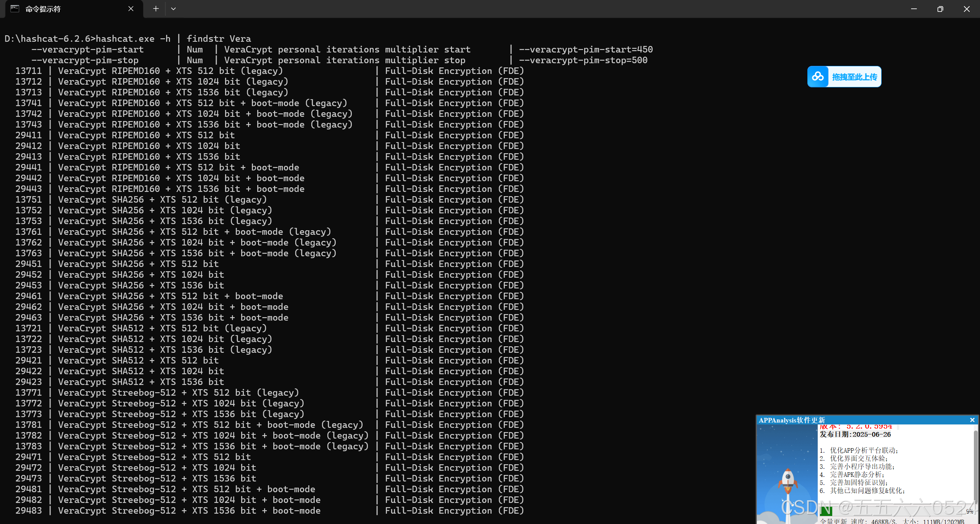Select the 命令提示符 terminal tab

click(74, 9)
